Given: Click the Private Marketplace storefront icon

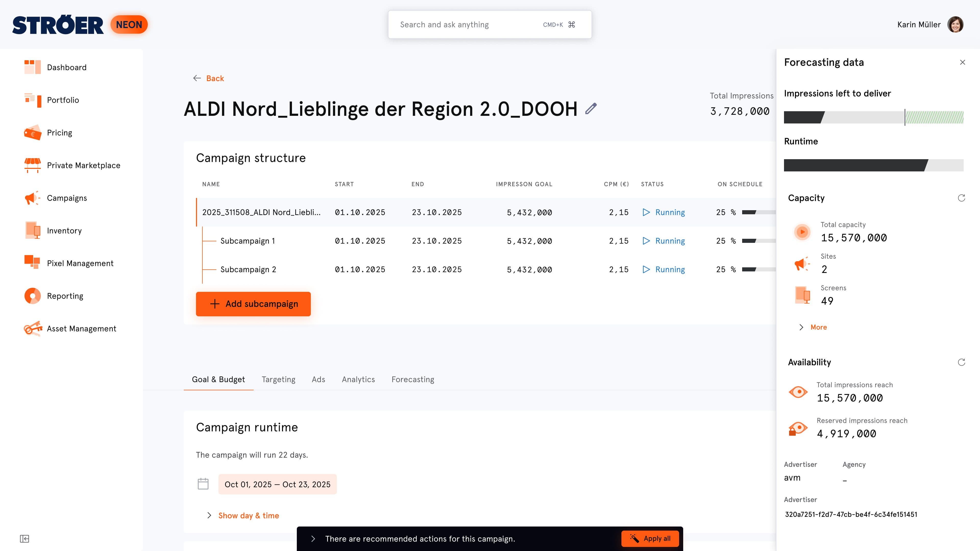Looking at the screenshot, I should pos(33,165).
